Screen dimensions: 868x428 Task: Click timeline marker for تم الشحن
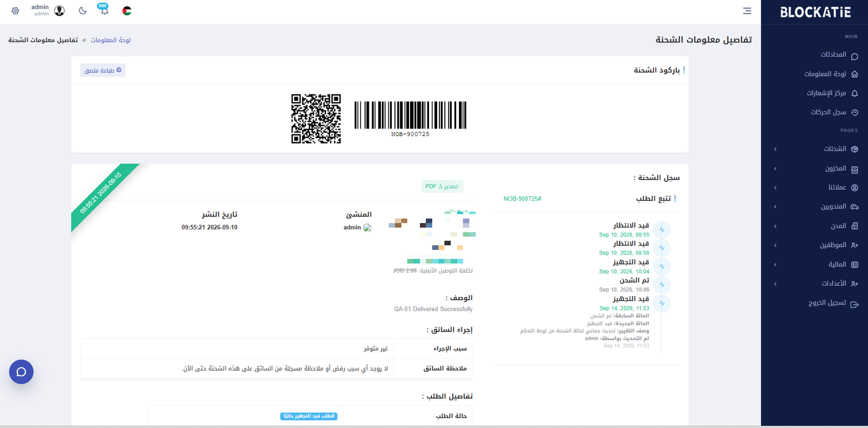[662, 285]
